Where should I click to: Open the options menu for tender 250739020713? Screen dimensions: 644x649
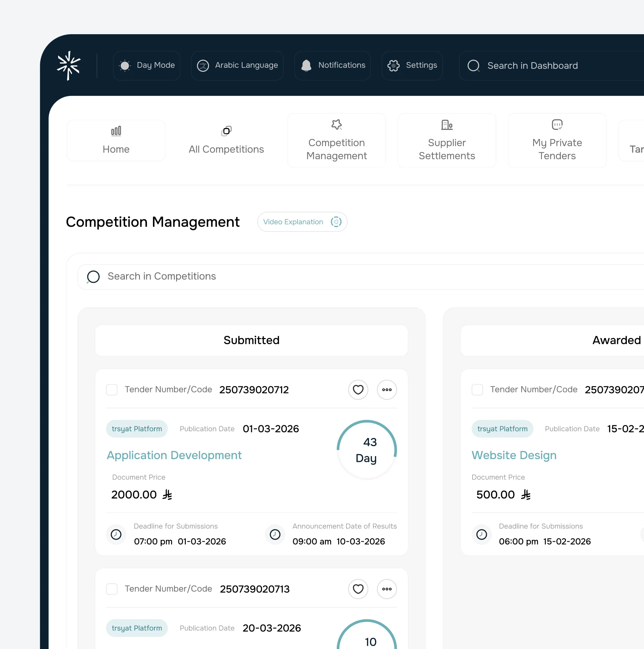387,589
